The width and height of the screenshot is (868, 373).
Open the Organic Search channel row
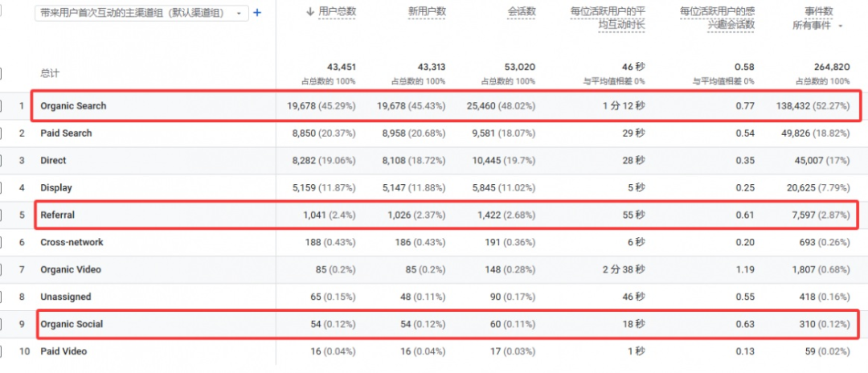[x=73, y=106]
